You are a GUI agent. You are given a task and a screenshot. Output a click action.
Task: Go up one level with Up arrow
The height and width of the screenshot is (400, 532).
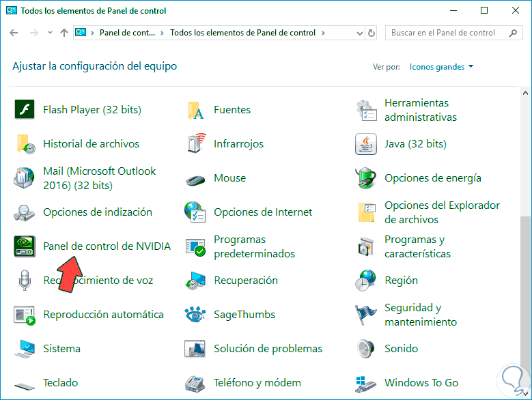pyautogui.click(x=64, y=33)
